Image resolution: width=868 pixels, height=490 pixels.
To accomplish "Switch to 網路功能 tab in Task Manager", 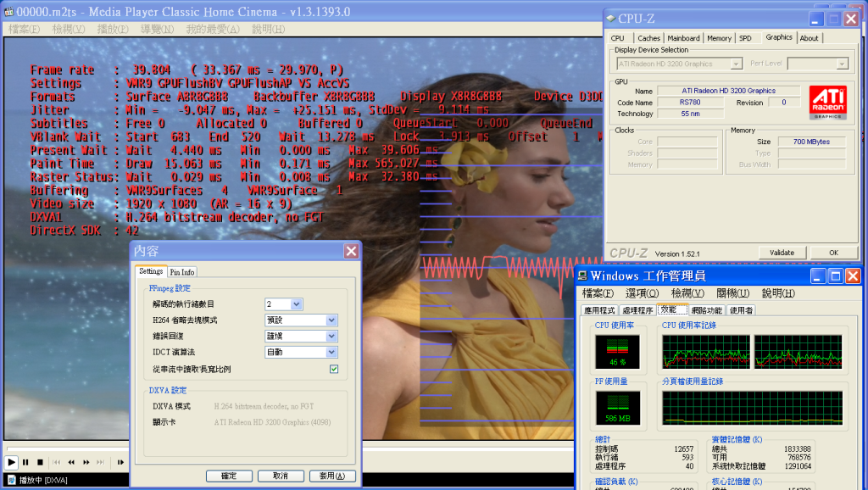I will (707, 310).
